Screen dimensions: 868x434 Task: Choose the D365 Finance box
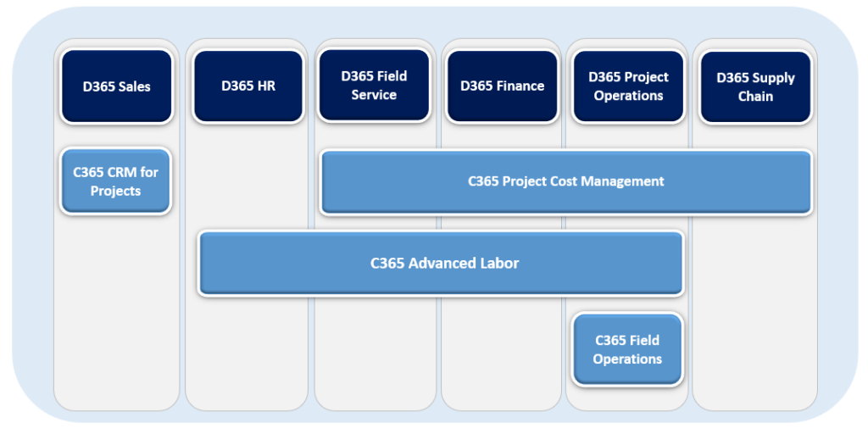(x=502, y=86)
